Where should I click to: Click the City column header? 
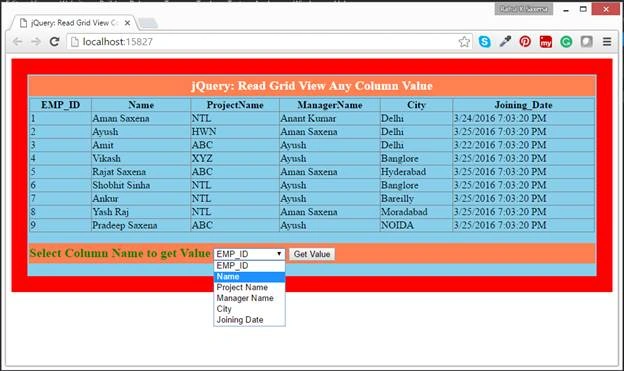[416, 105]
